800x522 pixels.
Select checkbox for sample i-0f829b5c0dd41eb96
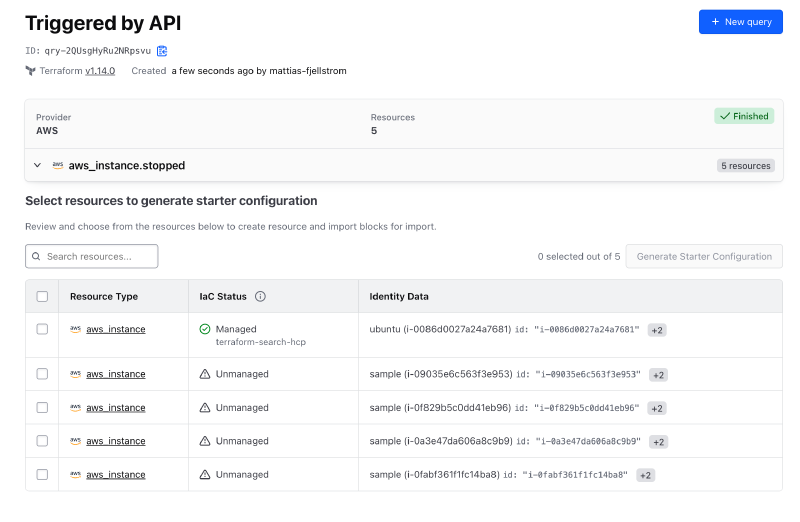click(42, 408)
